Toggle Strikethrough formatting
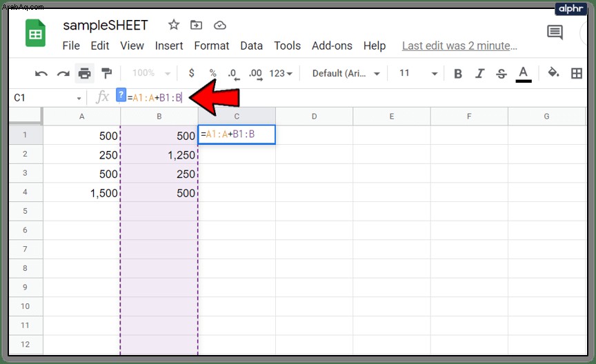The image size is (596, 364). click(501, 73)
